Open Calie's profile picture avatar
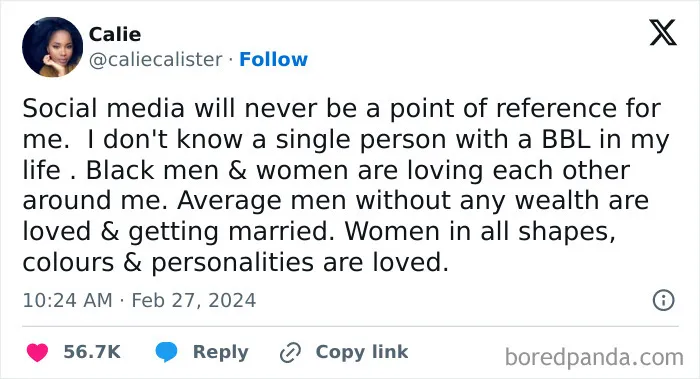The height and width of the screenshot is (379, 700). [x=52, y=47]
